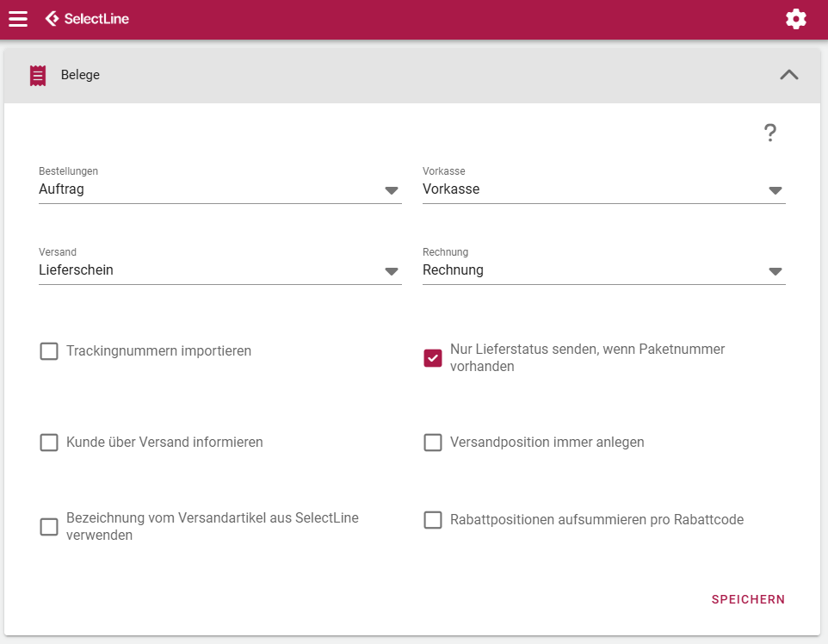Open settings via the gear icon
828x644 pixels.
click(x=796, y=19)
